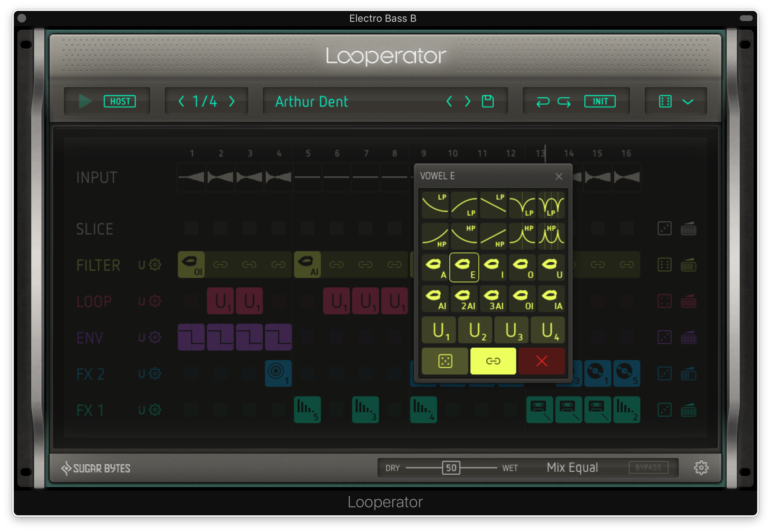This screenshot has width=771, height=532.
Task: Decrease the 1/4 step length
Action: coord(181,101)
